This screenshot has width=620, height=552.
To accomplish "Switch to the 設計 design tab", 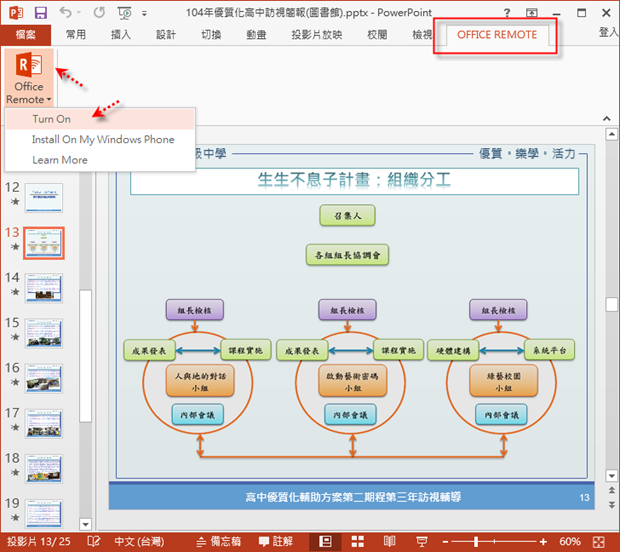I will [166, 35].
